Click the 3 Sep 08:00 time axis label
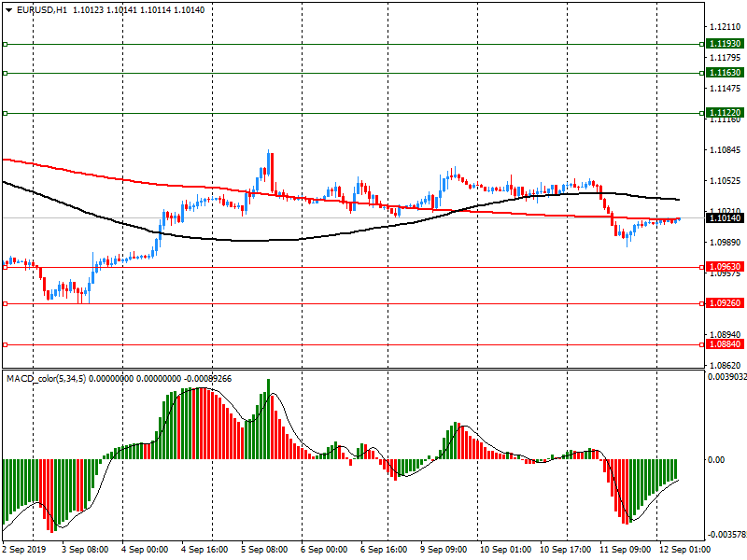Screen dimensions: 747x560 coord(85,550)
